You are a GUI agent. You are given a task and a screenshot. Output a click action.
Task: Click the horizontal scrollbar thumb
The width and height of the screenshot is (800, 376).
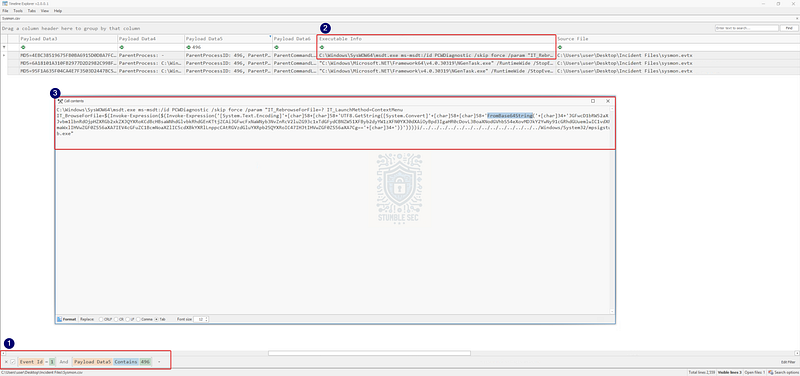pos(369,353)
